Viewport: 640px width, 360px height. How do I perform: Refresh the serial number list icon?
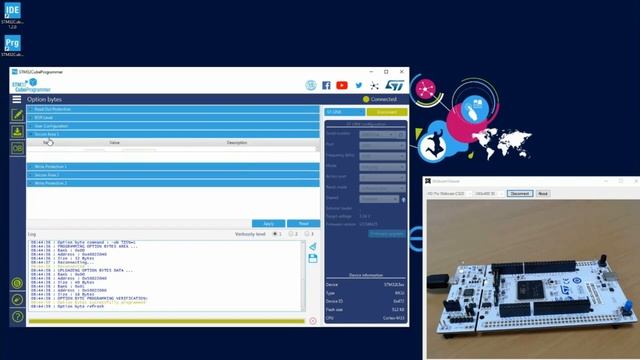tap(401, 134)
